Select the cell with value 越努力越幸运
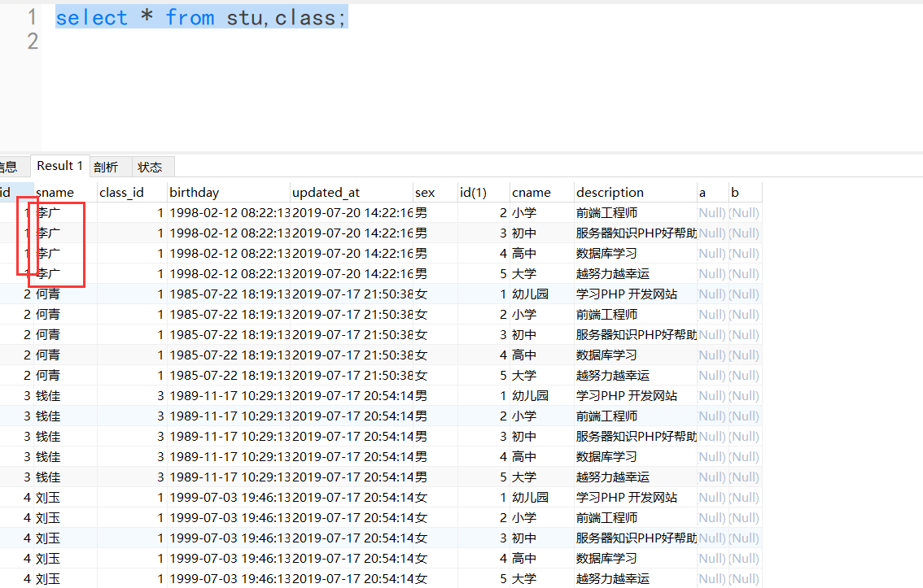This screenshot has height=588, width=923. point(611,273)
